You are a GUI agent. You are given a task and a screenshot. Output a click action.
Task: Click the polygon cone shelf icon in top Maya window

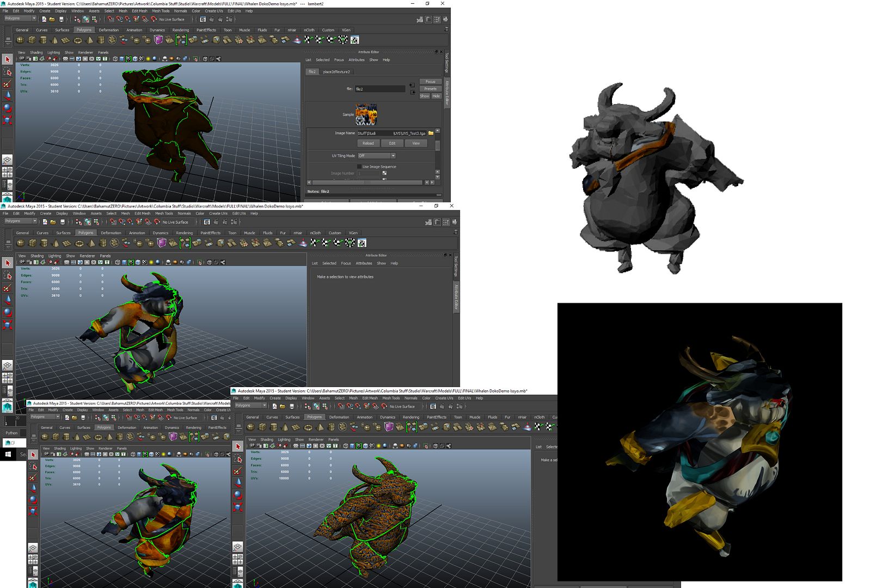(x=54, y=40)
